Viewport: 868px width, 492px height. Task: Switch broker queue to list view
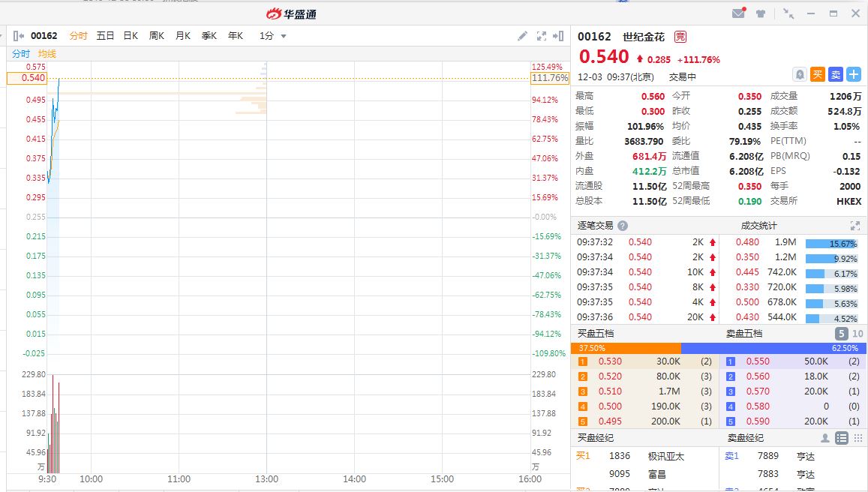pos(842,438)
